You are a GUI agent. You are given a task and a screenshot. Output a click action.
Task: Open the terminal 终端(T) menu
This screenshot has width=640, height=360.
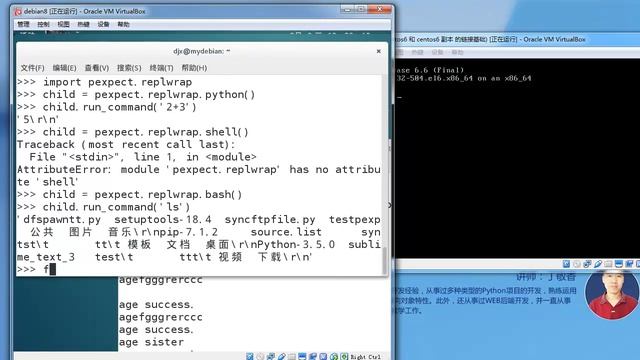(x=162, y=68)
